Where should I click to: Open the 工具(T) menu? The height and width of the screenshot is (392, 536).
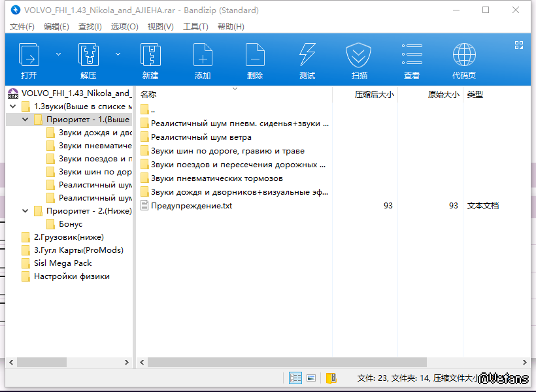pos(195,27)
